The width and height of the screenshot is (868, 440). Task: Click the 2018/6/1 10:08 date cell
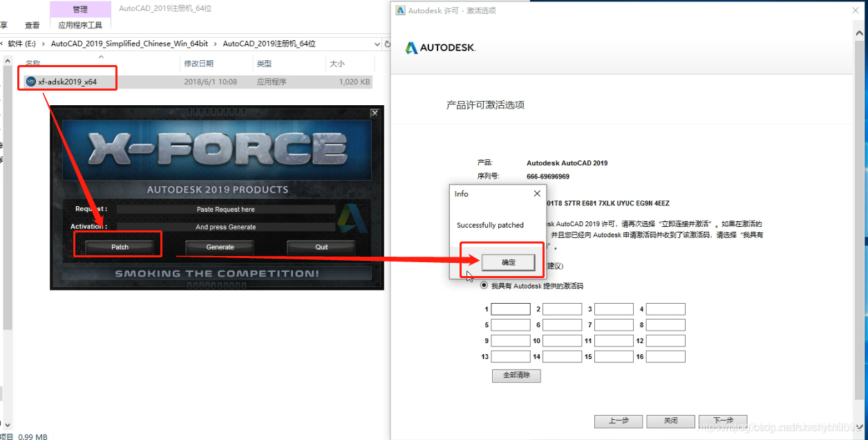[211, 82]
